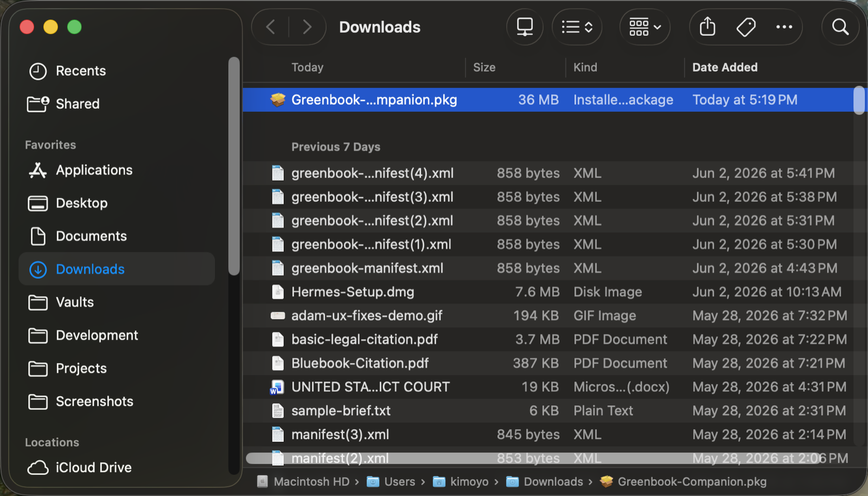The height and width of the screenshot is (496, 868).
Task: Go back with the left chevron button
Action: point(271,27)
